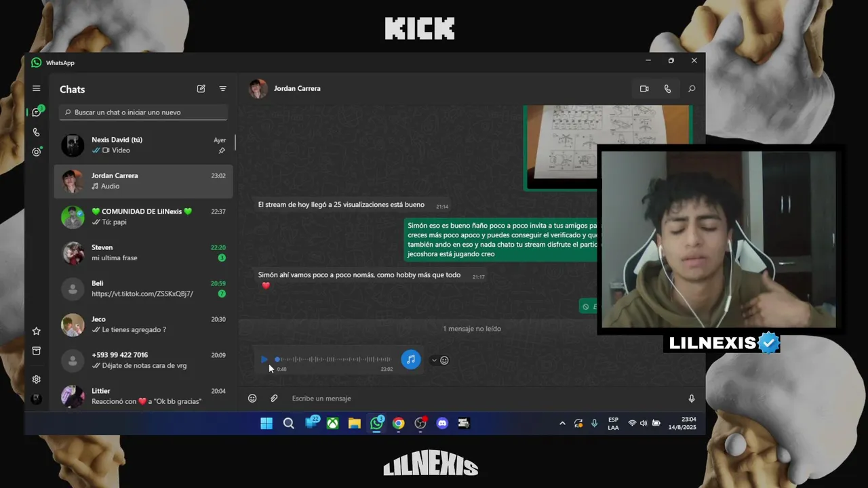The height and width of the screenshot is (488, 868).
Task: Open File Explorer from taskbar
Action: pyautogui.click(x=354, y=424)
